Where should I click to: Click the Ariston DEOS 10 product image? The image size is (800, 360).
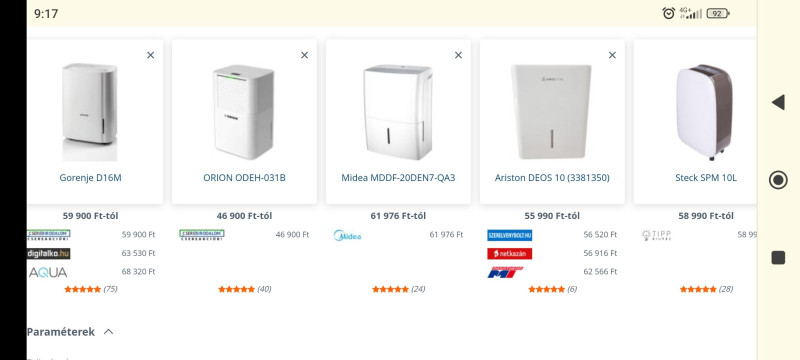coord(552,112)
